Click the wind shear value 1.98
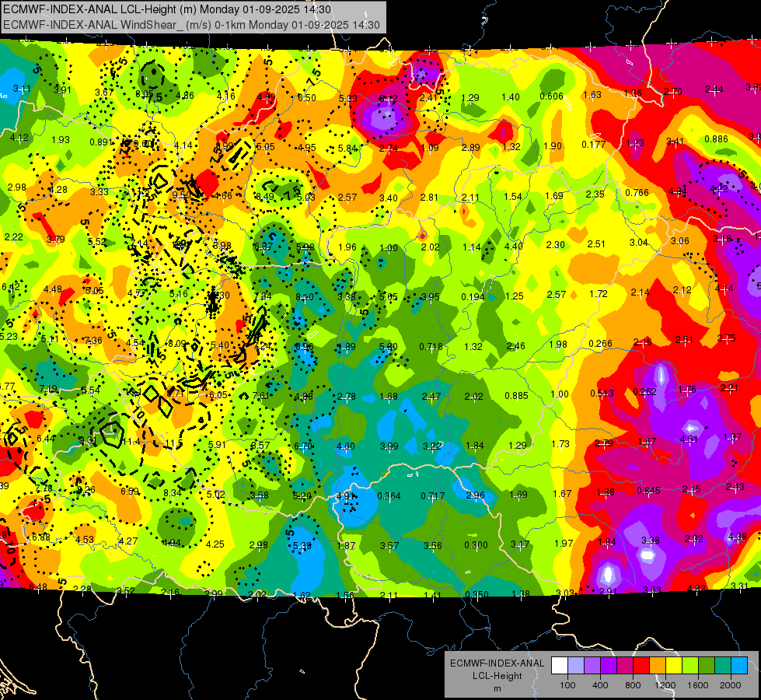This screenshot has width=761, height=700. click(558, 345)
